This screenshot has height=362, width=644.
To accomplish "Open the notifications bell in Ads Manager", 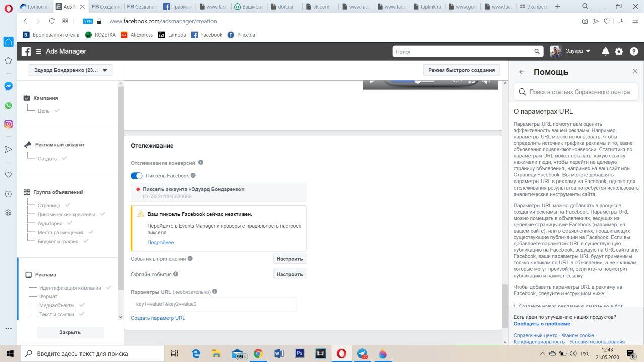I will [x=605, y=51].
